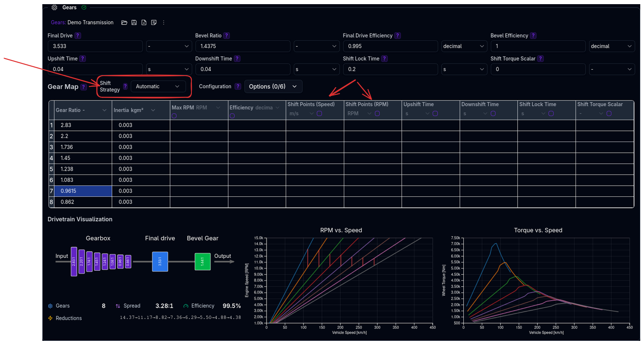This screenshot has width=644, height=345.
Task: Click the help icon beside Bevel Efficiency
Action: pyautogui.click(x=533, y=36)
